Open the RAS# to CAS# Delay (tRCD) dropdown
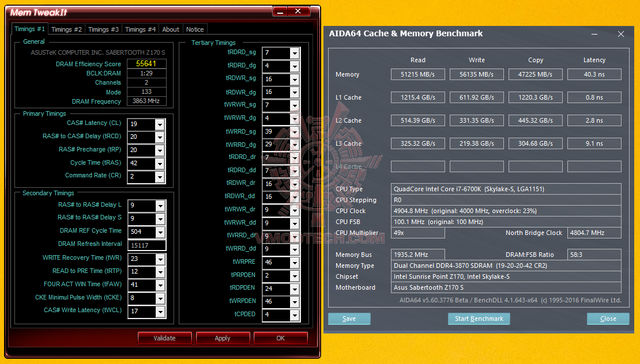 coord(160,138)
